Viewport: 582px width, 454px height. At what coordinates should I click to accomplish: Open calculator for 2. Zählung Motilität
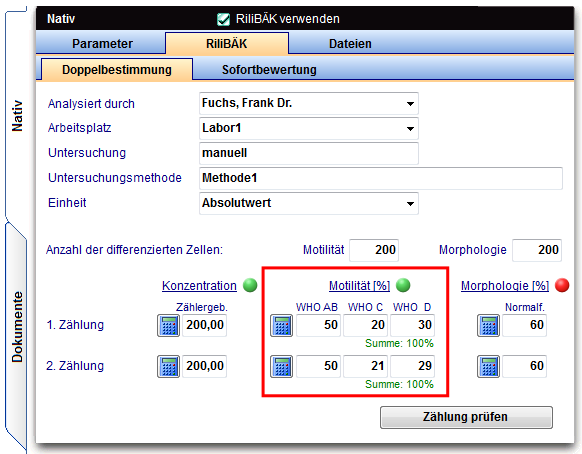tap(281, 366)
